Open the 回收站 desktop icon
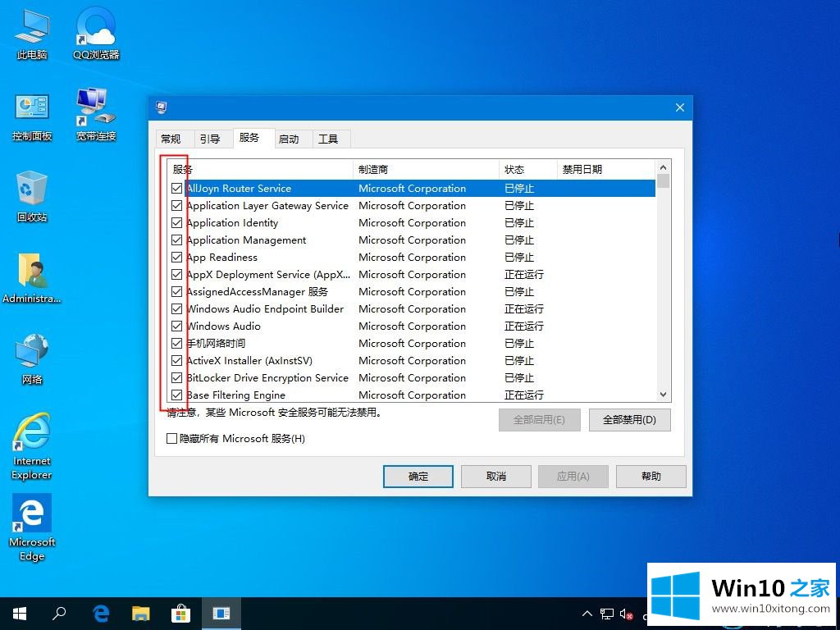This screenshot has width=840, height=630. 32,197
